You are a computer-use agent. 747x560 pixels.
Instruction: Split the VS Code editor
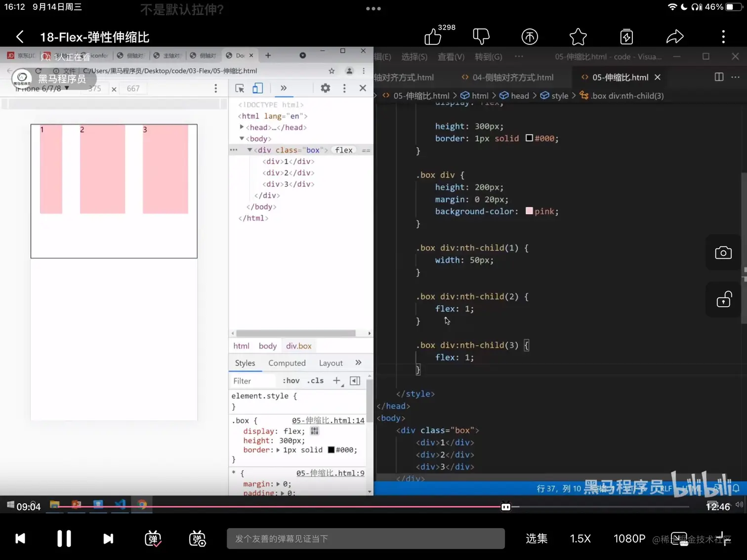(x=719, y=77)
